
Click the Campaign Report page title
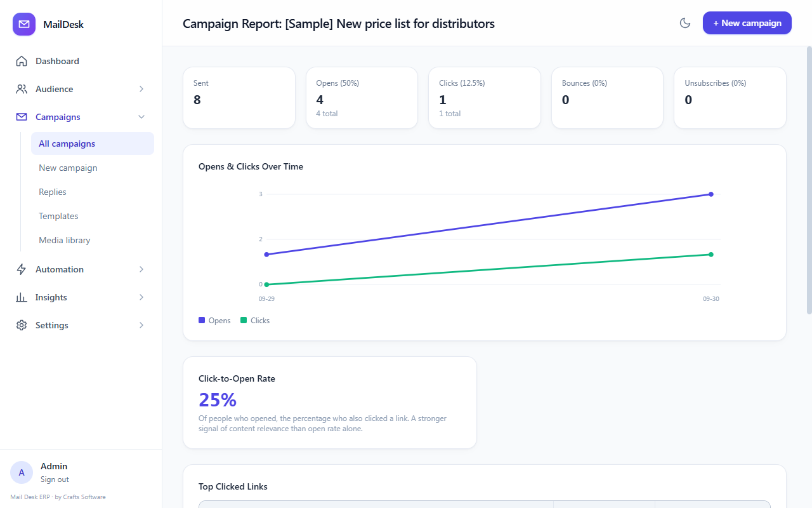coord(339,23)
